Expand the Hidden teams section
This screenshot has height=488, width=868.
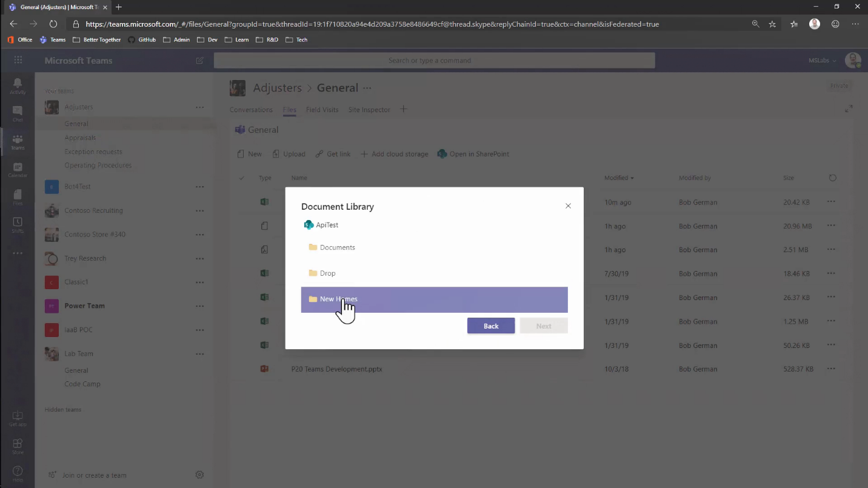click(x=62, y=410)
